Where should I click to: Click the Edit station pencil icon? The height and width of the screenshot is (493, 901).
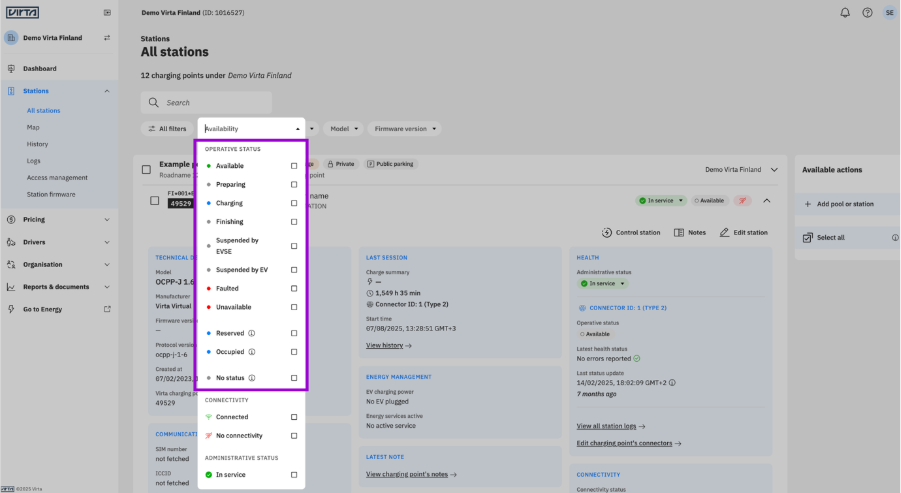[x=724, y=233]
